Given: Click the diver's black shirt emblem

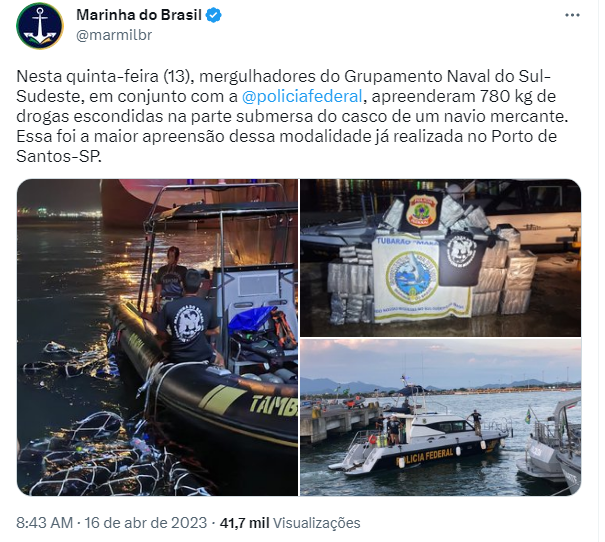Looking at the screenshot, I should (x=188, y=323).
